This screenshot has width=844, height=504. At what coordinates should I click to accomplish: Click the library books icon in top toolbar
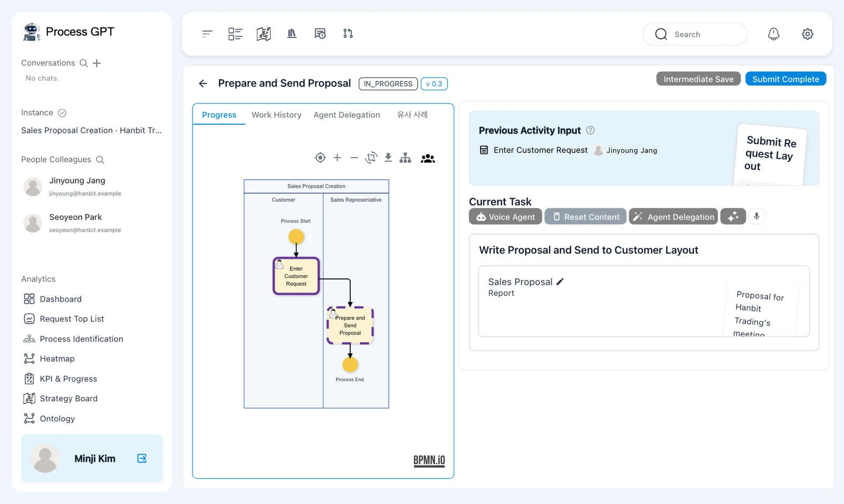click(292, 34)
